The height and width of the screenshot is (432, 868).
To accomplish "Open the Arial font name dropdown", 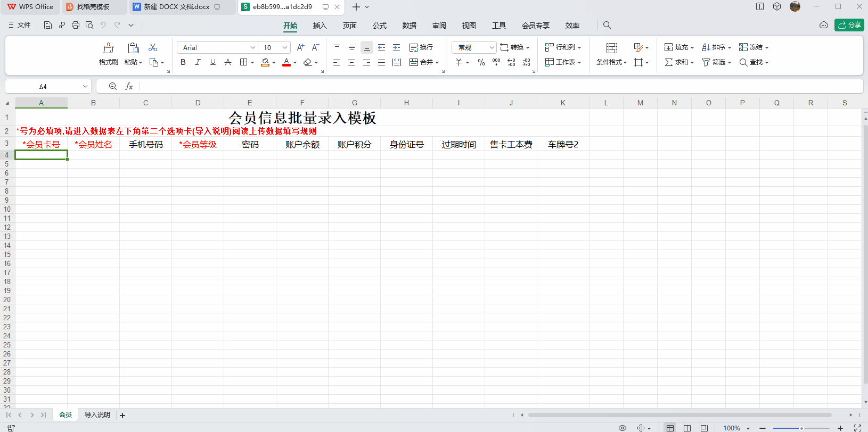I will point(253,47).
